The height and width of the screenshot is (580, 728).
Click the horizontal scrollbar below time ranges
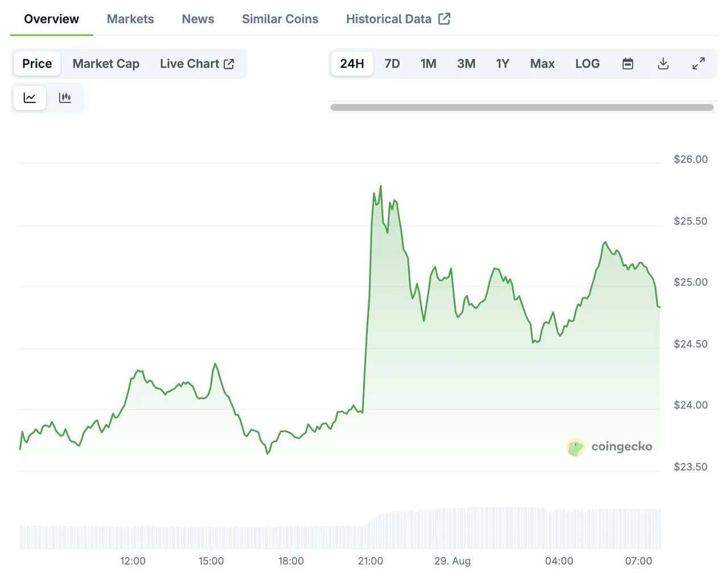[522, 107]
